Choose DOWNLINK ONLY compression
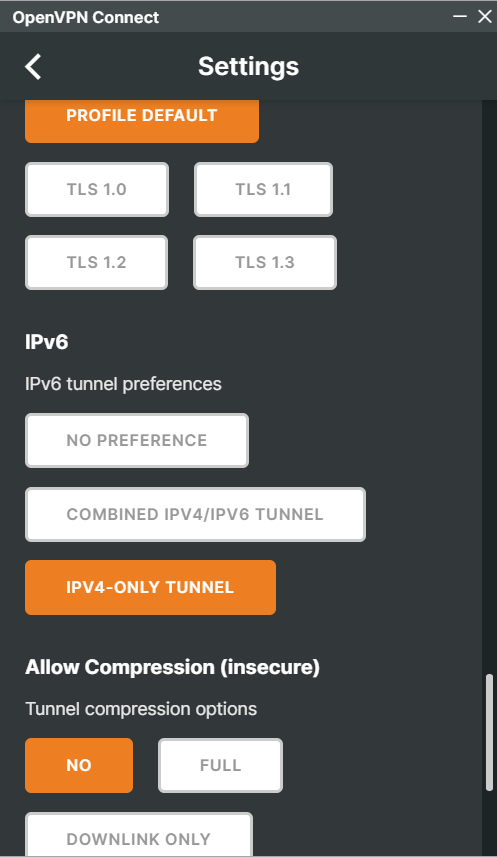Viewport: 497px width, 857px height. (139, 835)
